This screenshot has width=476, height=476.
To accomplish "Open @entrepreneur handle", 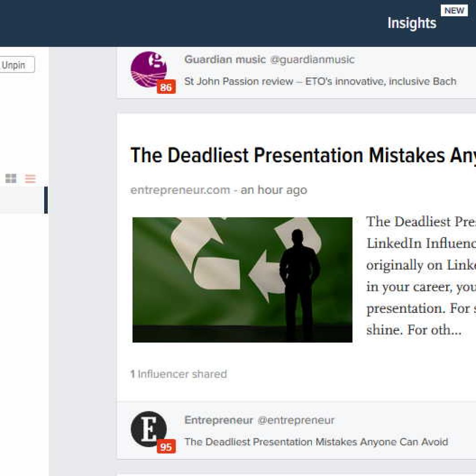I will 296,420.
